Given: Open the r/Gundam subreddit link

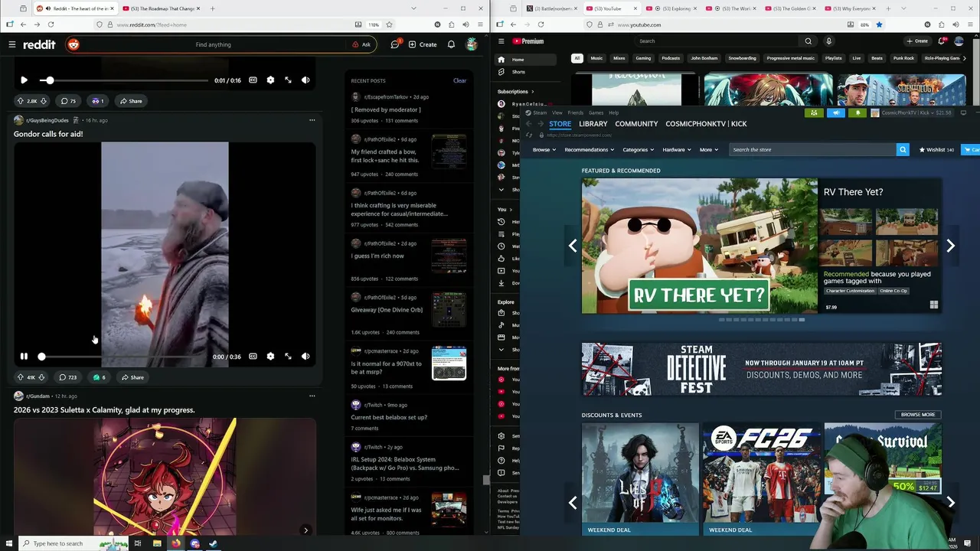Looking at the screenshot, I should pyautogui.click(x=38, y=396).
